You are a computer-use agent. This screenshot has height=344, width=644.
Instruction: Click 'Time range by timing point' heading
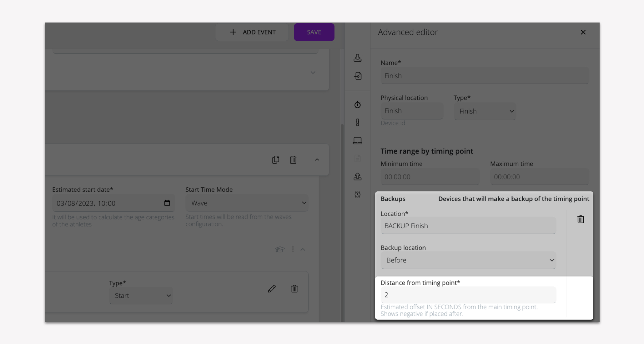tap(427, 151)
